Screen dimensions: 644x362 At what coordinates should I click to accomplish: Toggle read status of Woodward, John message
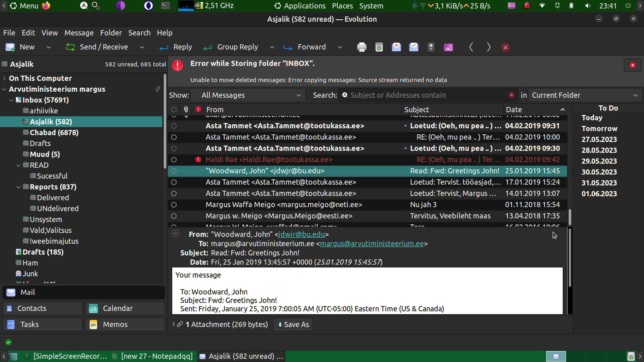point(174,171)
